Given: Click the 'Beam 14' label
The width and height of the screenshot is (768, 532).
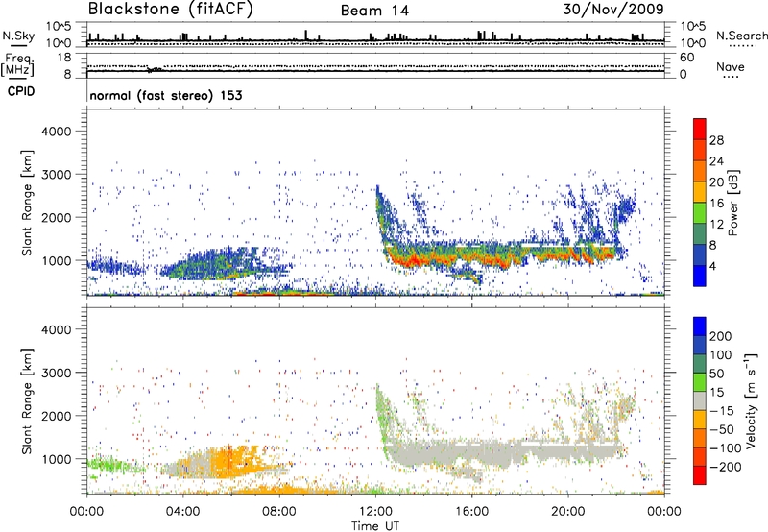Looking at the screenshot, I should pos(374,11).
